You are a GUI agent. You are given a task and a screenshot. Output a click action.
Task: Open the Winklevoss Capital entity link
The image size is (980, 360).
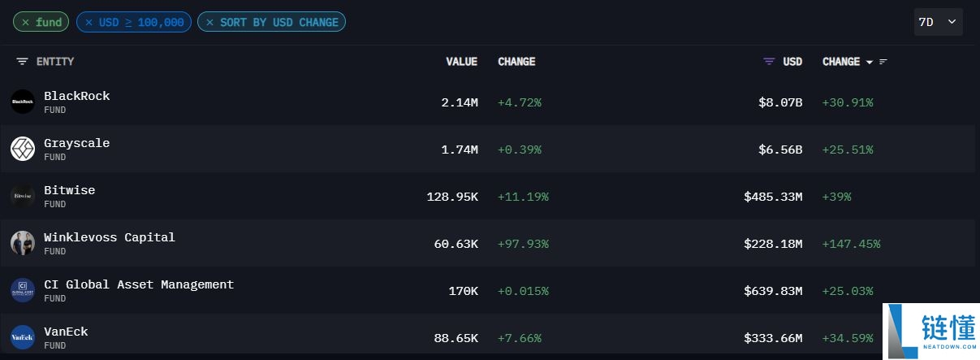110,237
